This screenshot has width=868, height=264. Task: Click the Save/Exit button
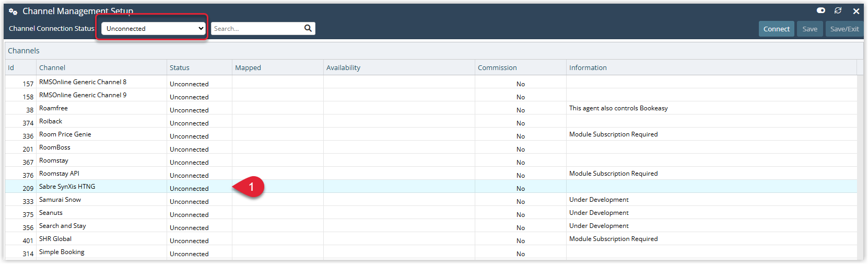pos(844,29)
